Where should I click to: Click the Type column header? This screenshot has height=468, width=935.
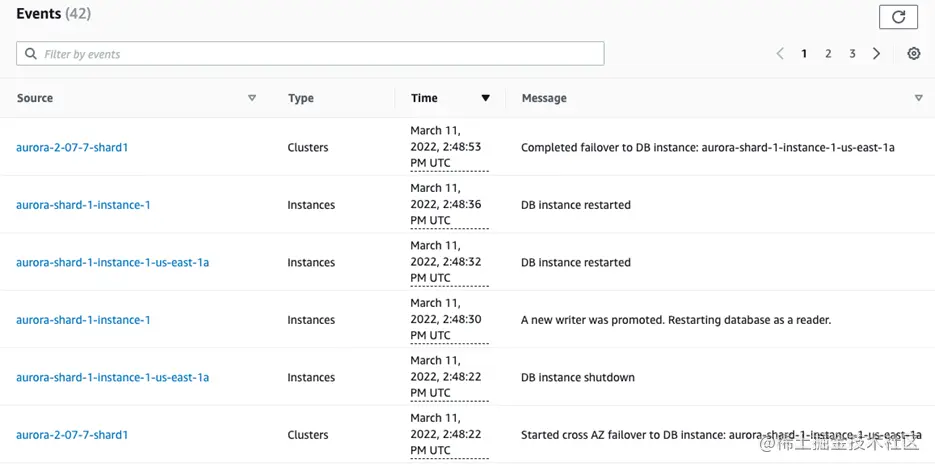pos(301,98)
